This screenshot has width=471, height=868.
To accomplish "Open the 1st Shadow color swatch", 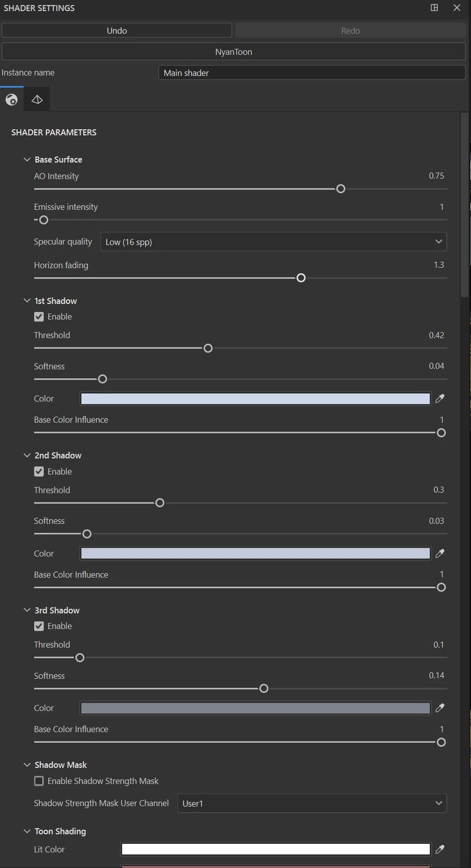I will pos(255,399).
